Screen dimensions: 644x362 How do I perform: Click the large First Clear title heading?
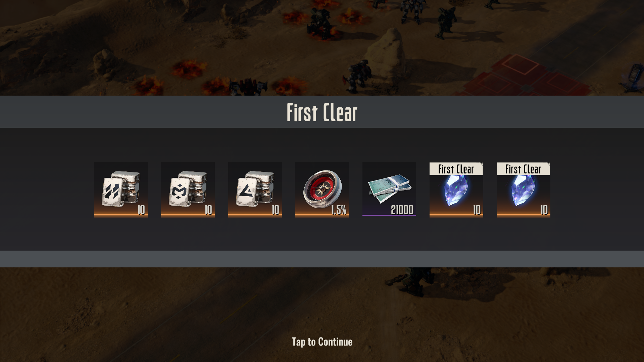322,112
